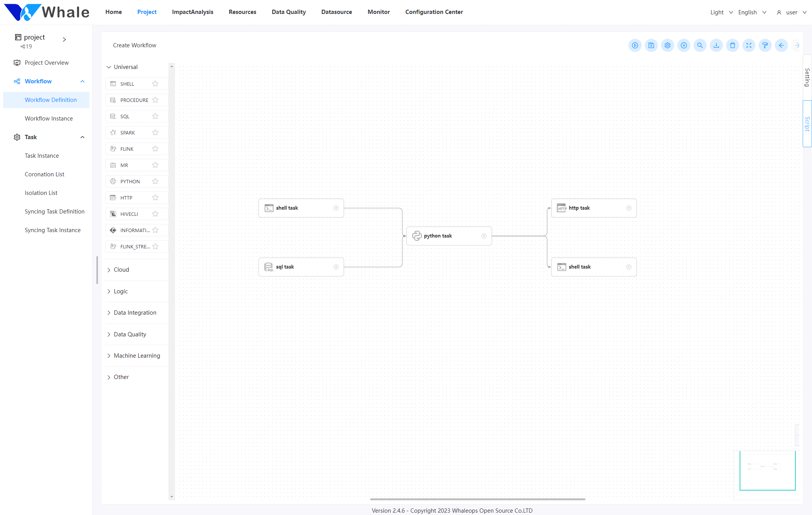Open Syncing Task Definition

pos(55,212)
